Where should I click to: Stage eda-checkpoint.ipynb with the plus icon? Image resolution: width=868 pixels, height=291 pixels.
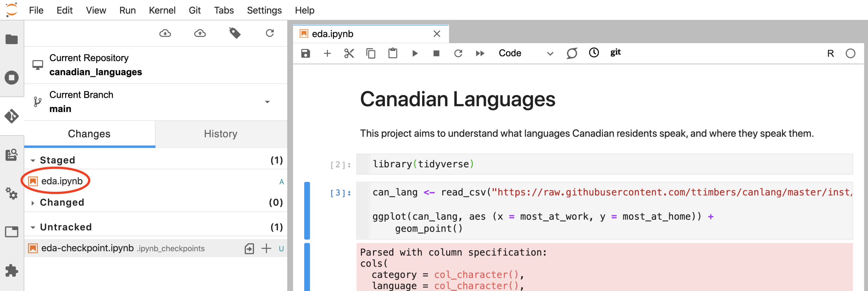267,248
